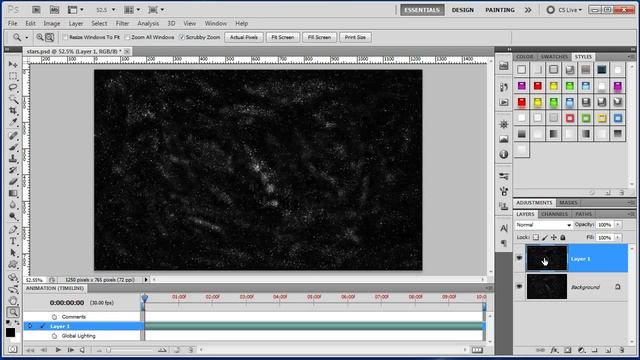Delete layer using trash icon in Layers panel
The width and height of the screenshot is (640, 360).
621,350
